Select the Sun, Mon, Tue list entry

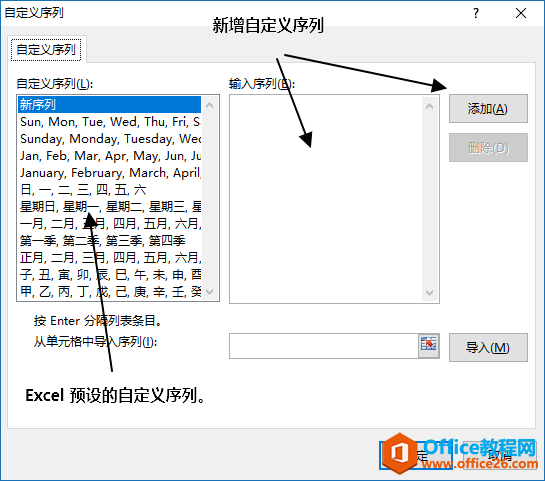point(109,122)
